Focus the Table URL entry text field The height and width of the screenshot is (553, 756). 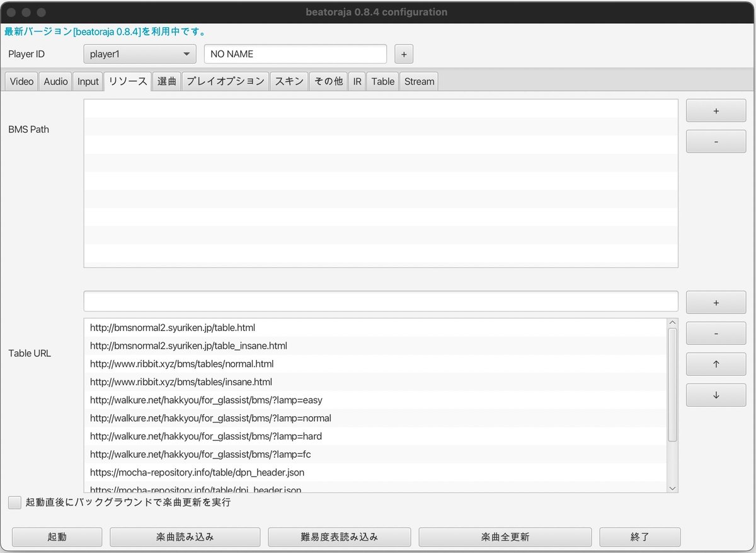pyautogui.click(x=381, y=301)
